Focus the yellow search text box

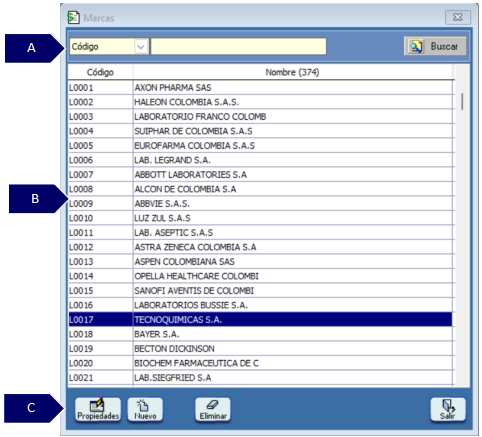tap(238, 46)
